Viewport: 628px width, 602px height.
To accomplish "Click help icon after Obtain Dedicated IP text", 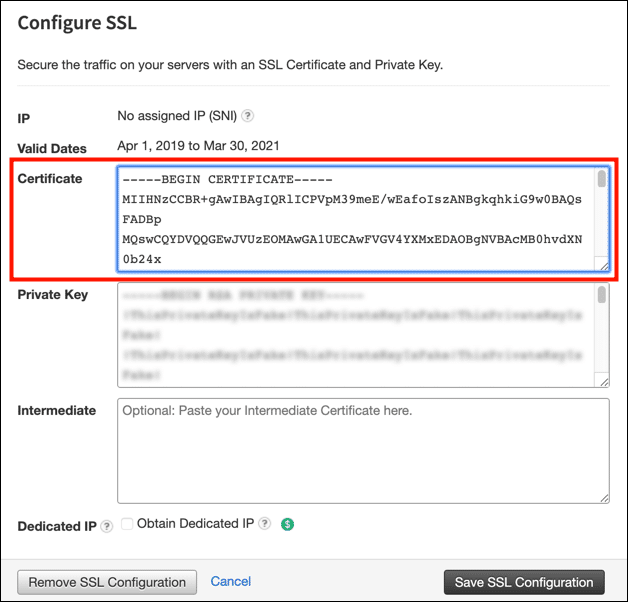I will (265, 523).
